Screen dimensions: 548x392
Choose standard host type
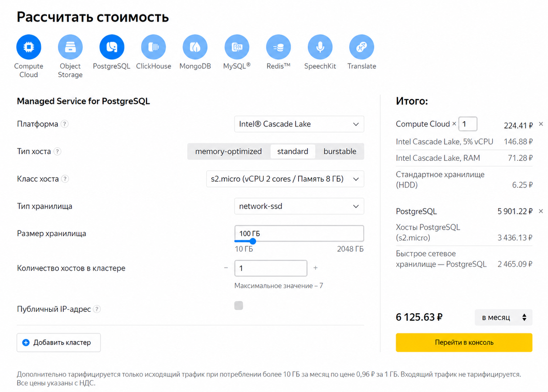(293, 151)
